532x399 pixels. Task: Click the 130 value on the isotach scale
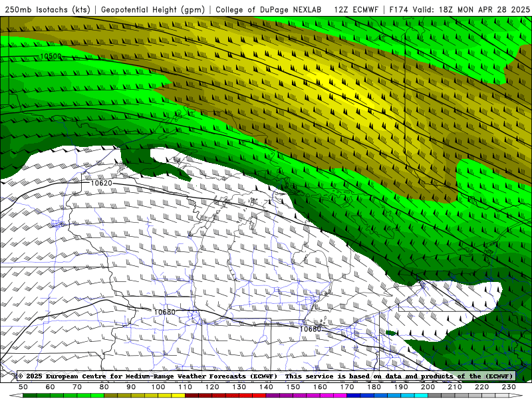[239, 387]
